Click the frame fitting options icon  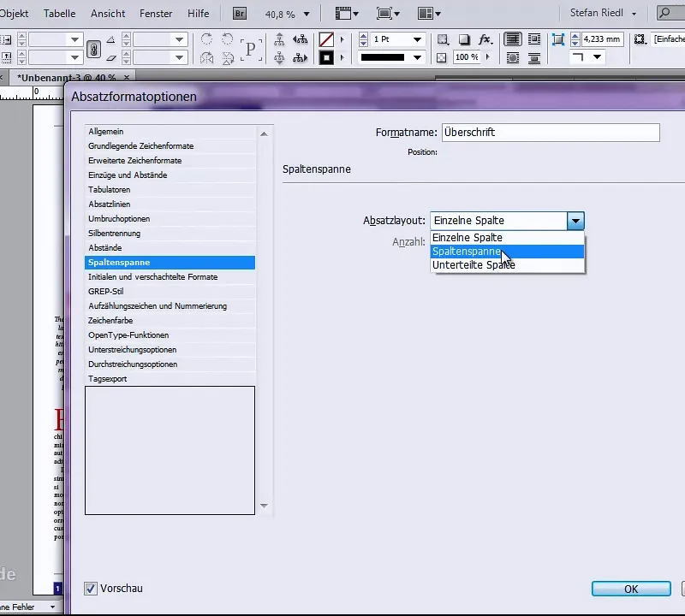coord(558,39)
